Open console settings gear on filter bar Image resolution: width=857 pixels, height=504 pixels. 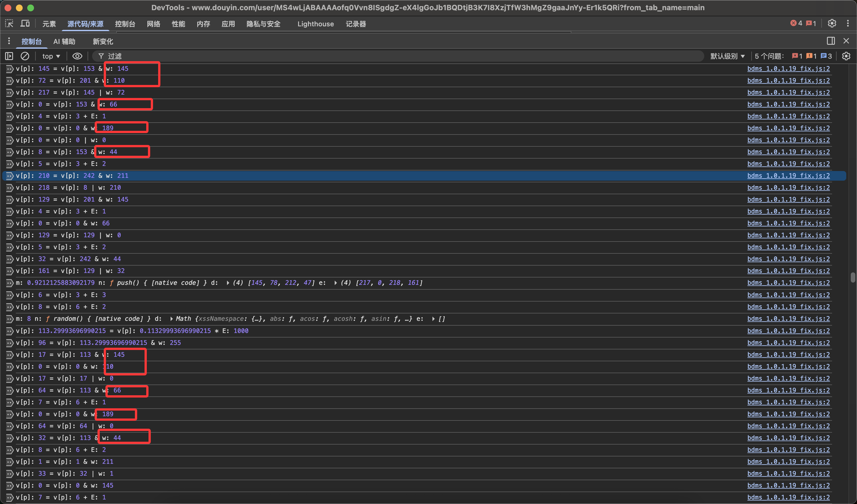846,56
